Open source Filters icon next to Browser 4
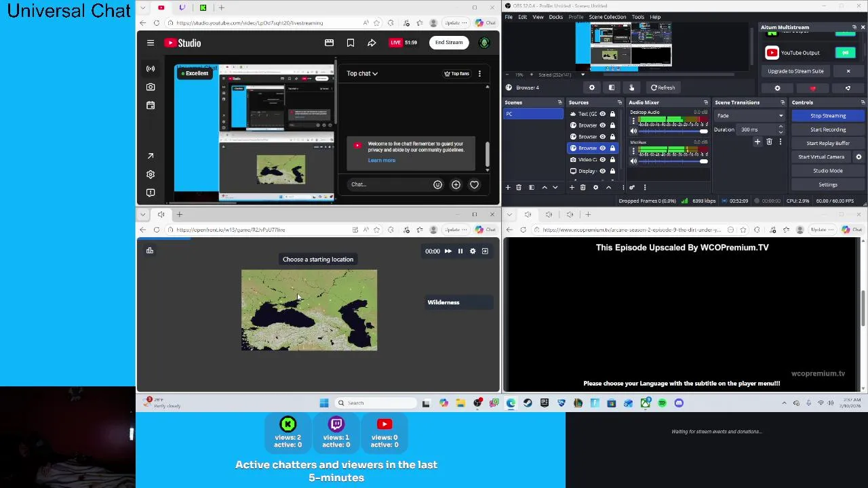This screenshot has width=868, height=488. click(612, 87)
